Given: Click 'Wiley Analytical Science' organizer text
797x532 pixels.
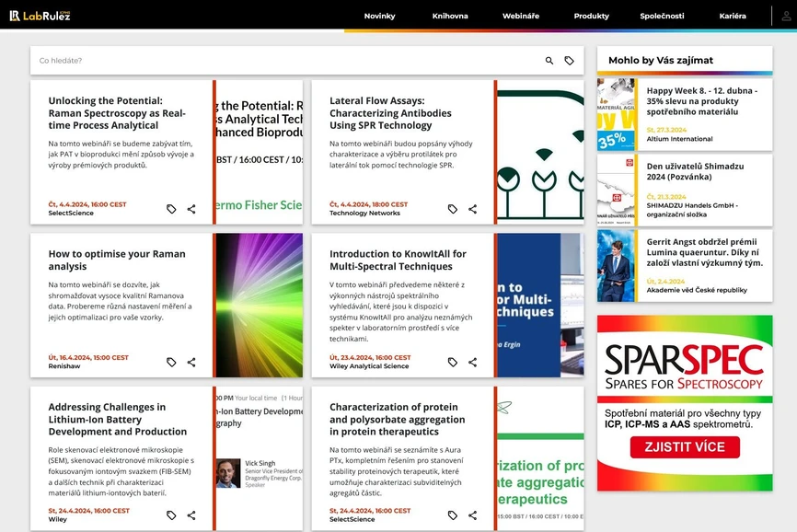Looking at the screenshot, I should point(369,366).
